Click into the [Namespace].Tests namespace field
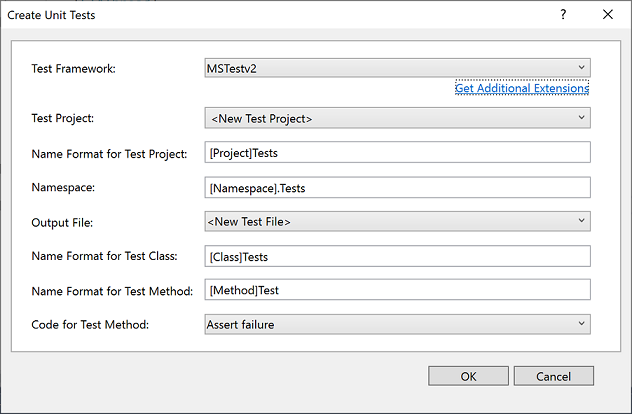Image resolution: width=632 pixels, height=414 pixels. [396, 187]
